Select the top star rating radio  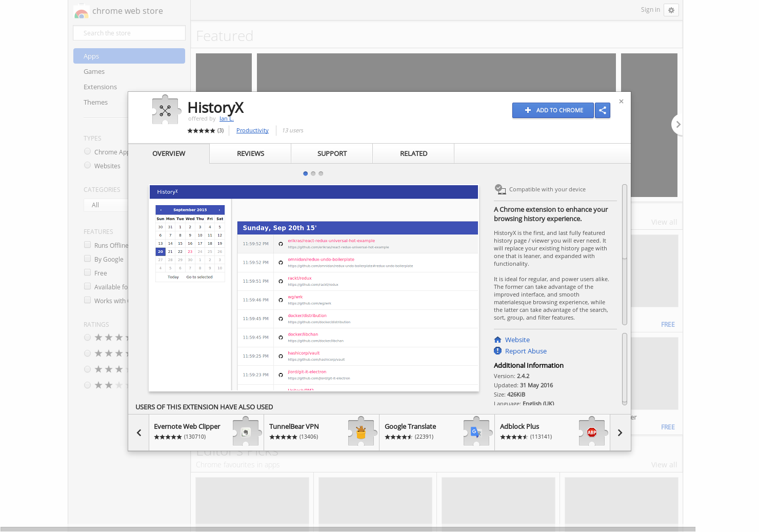click(x=88, y=338)
